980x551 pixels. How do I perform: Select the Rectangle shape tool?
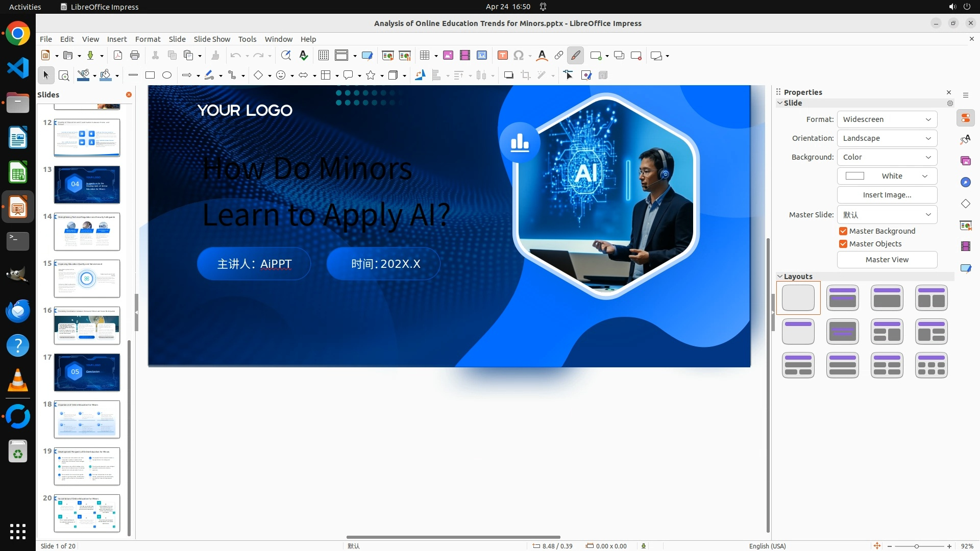pyautogui.click(x=150, y=76)
